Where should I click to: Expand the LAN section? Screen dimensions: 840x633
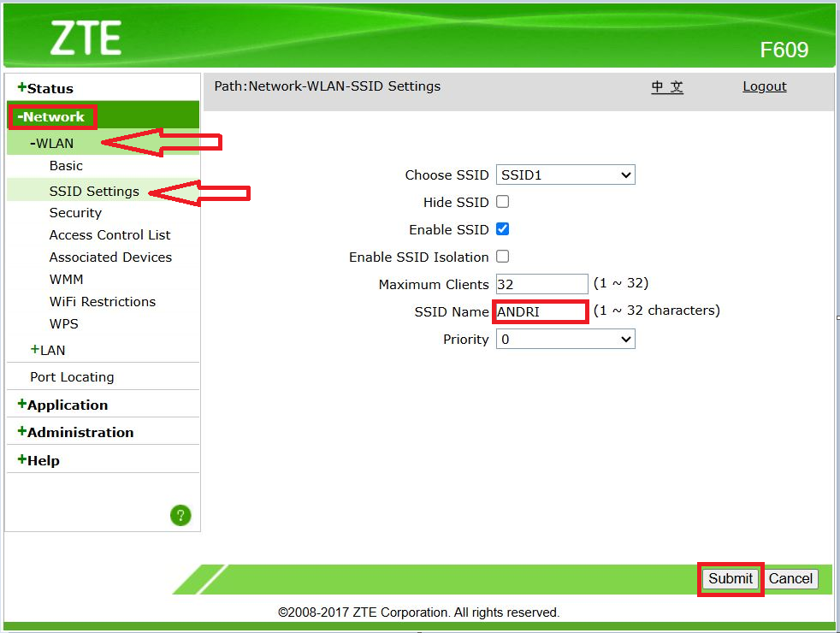[x=50, y=350]
